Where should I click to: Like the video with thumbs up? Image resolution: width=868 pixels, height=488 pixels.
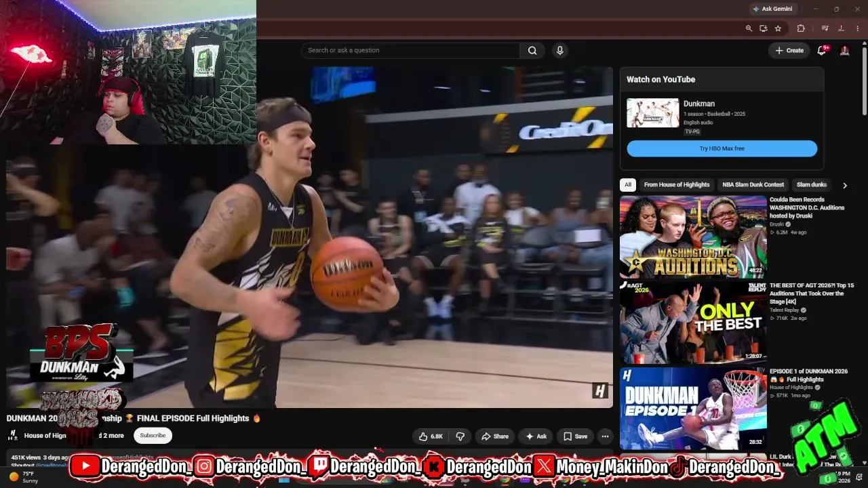coord(431,436)
